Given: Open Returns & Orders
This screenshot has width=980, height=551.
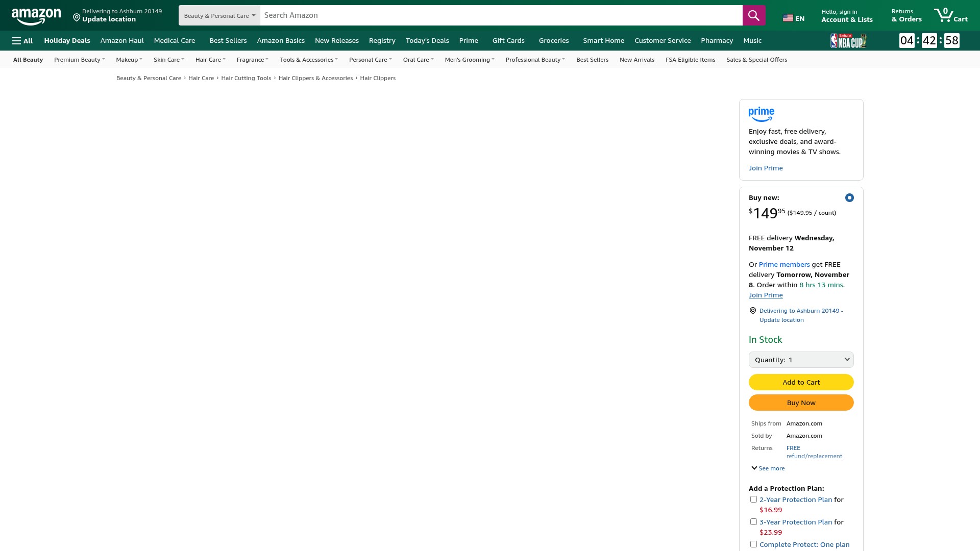Looking at the screenshot, I should [x=906, y=15].
